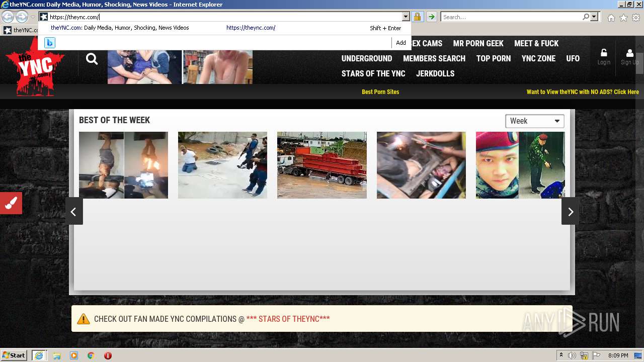Click the red stop-sign taskbar icon
Image resolution: width=644 pixels, height=362 pixels.
coord(108,355)
